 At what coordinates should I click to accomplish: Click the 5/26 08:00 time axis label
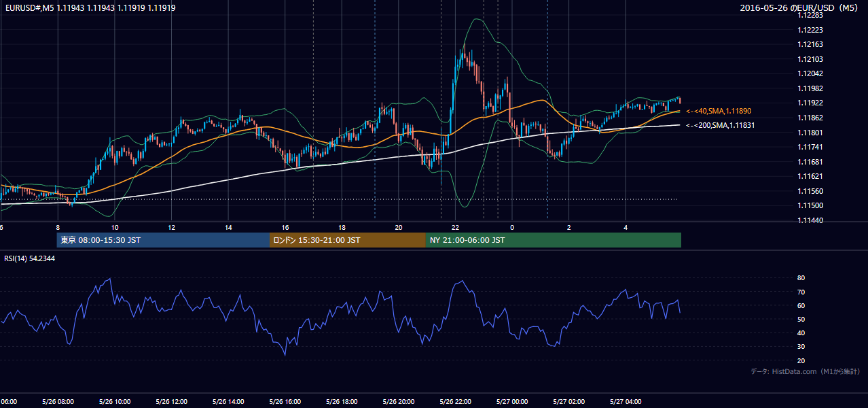(x=57, y=401)
